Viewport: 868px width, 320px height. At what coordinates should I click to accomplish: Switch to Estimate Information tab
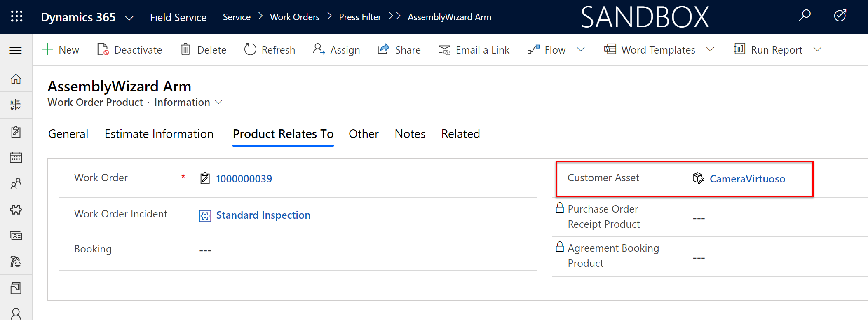(159, 134)
